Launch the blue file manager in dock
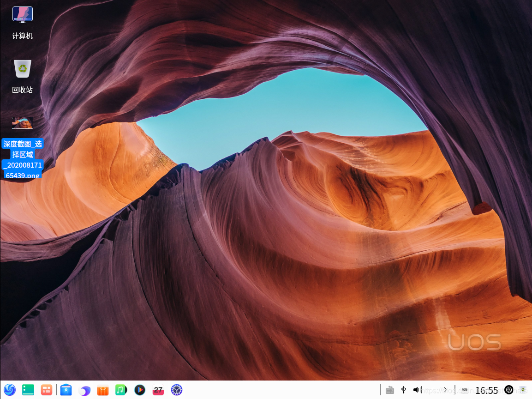This screenshot has height=399, width=532. click(x=66, y=390)
